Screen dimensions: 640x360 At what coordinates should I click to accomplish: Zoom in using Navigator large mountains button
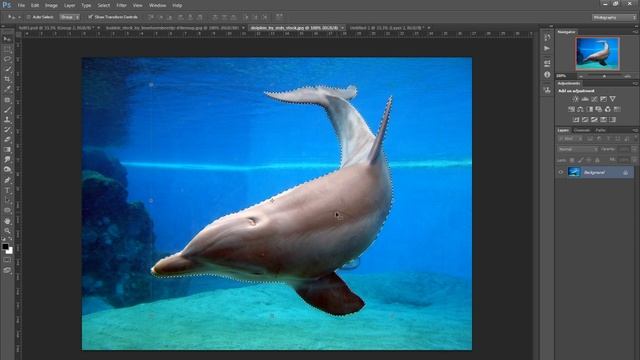pos(628,76)
